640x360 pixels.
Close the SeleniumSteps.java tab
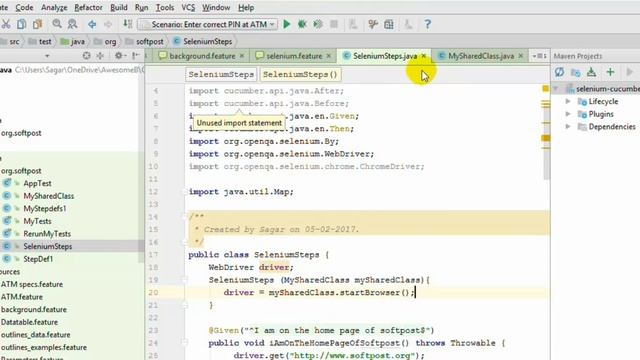(424, 56)
